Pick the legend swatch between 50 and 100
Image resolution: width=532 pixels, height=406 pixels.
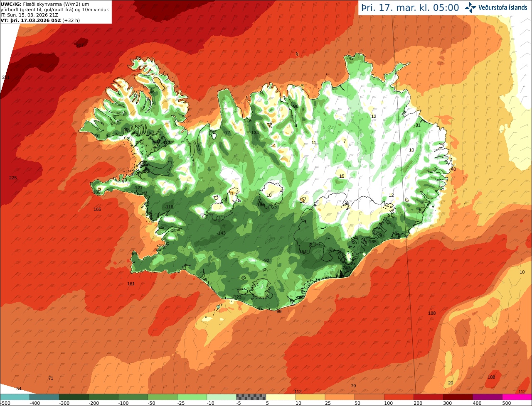coord(369,397)
